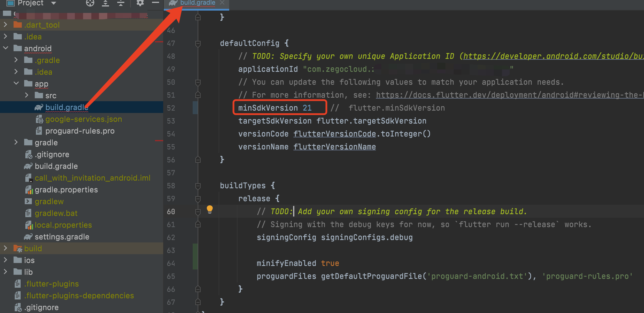Select the proguard-rules.pro file
Screen dimensions: 644x313
point(80,131)
